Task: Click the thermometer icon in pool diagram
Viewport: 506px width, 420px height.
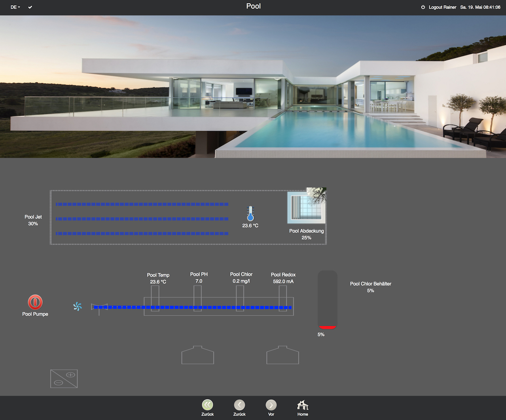Action: (x=250, y=214)
